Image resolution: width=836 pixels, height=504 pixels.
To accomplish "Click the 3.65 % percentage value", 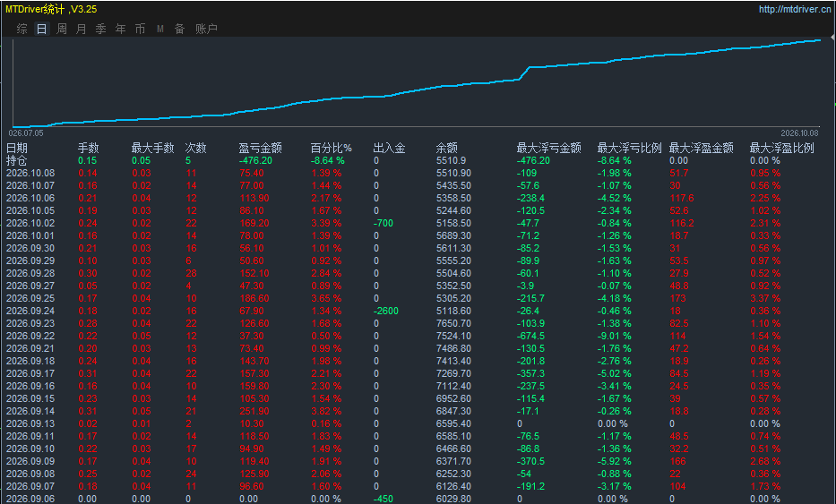I will [326, 298].
